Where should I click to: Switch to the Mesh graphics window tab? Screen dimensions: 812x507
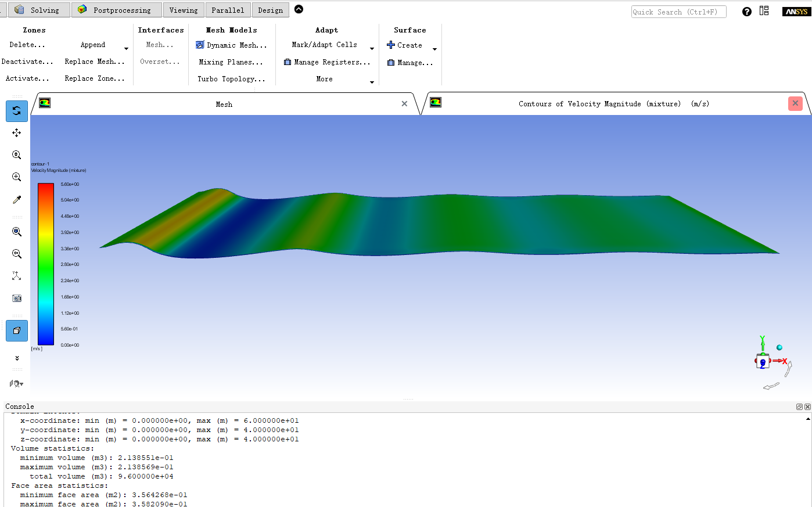(224, 104)
